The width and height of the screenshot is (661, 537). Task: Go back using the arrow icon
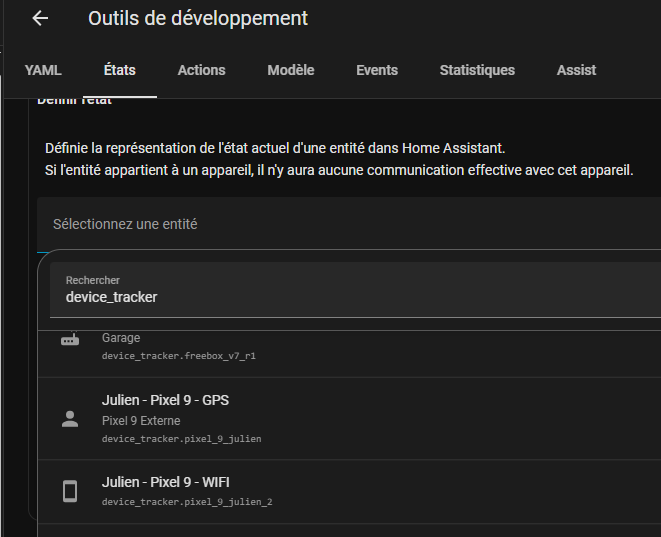(x=40, y=19)
